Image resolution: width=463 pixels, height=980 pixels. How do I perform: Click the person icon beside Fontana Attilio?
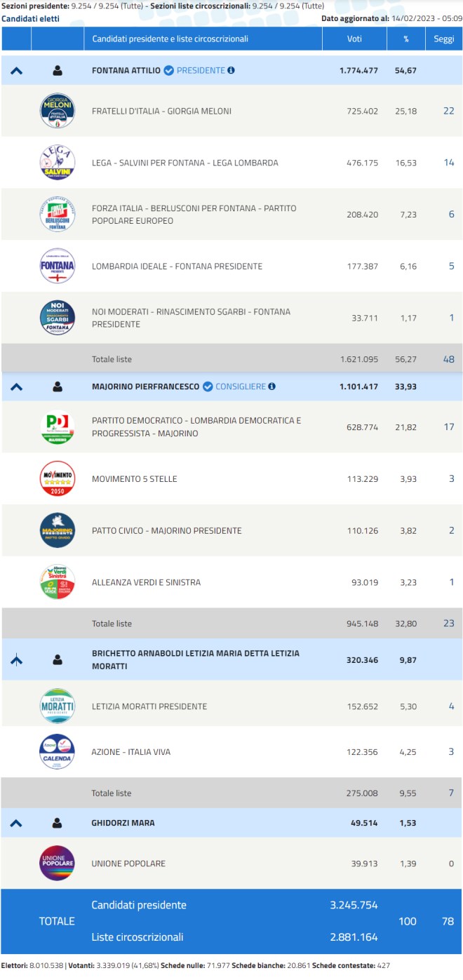(x=58, y=71)
